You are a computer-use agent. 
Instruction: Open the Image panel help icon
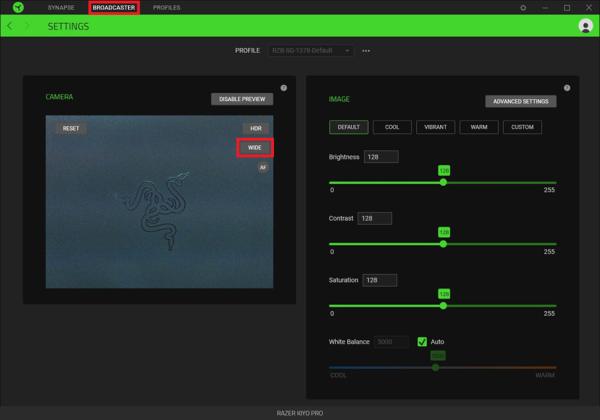[x=567, y=88]
